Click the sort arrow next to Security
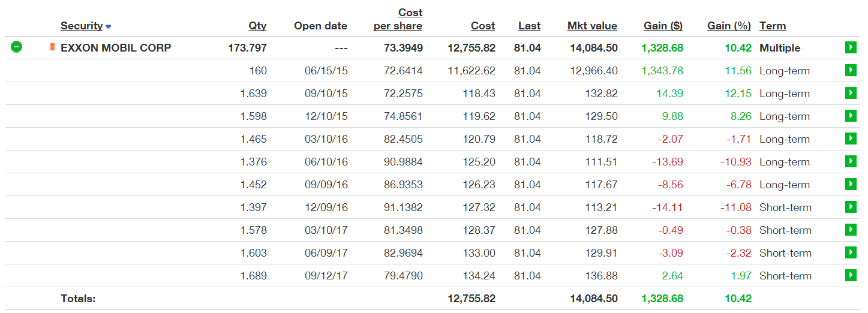Image resolution: width=868 pixels, height=313 pixels. click(109, 26)
